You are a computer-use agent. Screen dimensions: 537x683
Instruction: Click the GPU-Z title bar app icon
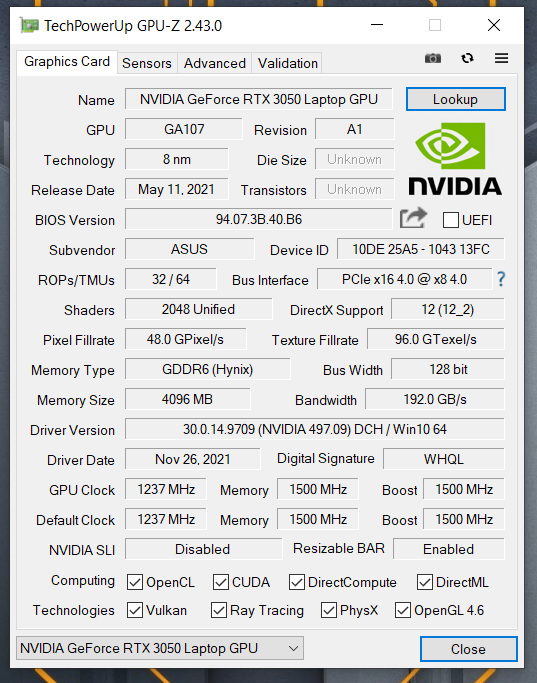[x=29, y=26]
